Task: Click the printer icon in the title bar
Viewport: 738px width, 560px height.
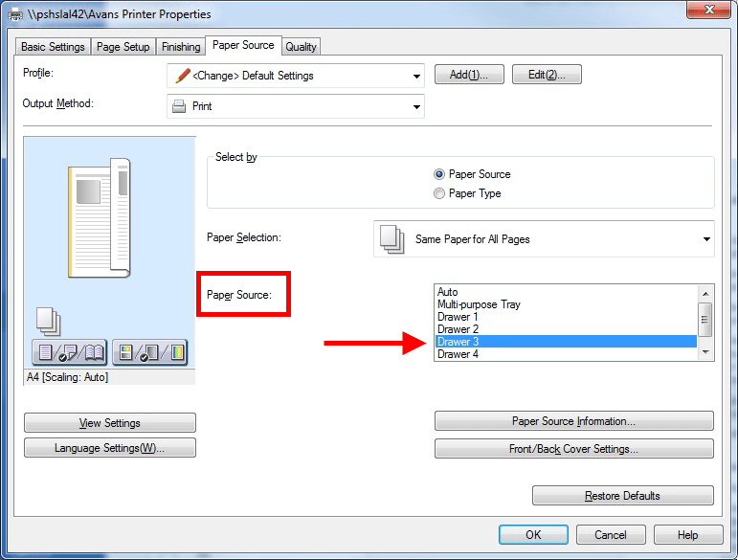Action: 15,14
